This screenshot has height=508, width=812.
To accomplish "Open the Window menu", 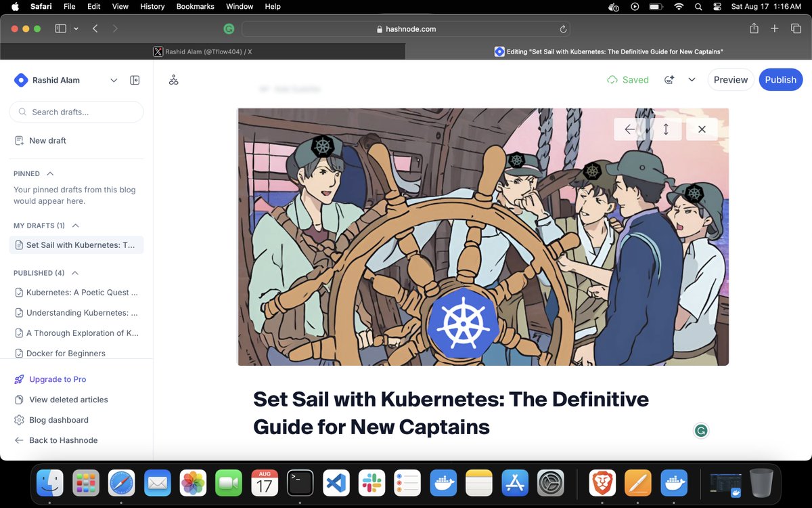I will tap(240, 6).
